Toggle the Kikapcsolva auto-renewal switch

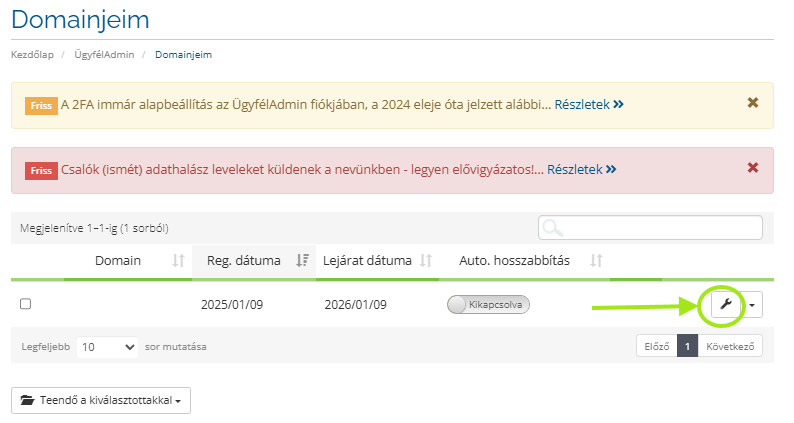coord(488,304)
